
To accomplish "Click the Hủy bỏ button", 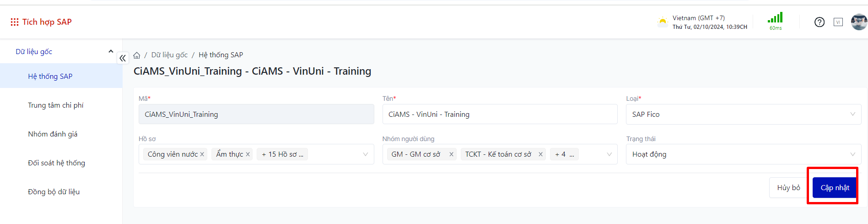I will 788,188.
